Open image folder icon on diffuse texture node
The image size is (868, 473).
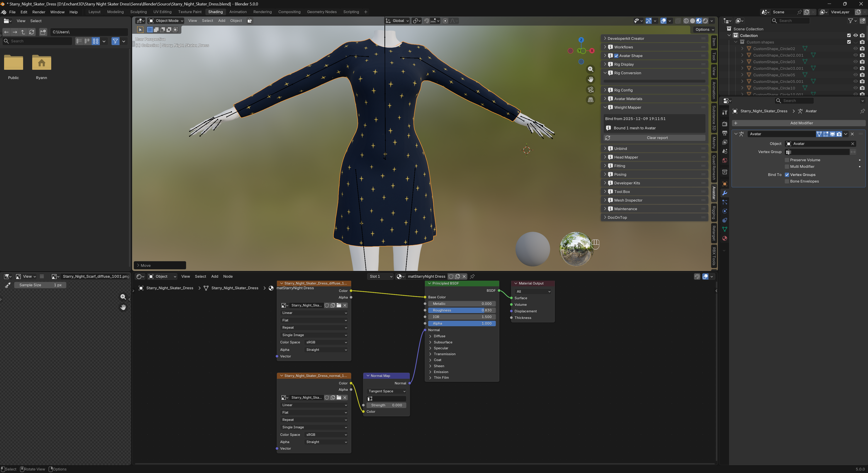point(339,305)
